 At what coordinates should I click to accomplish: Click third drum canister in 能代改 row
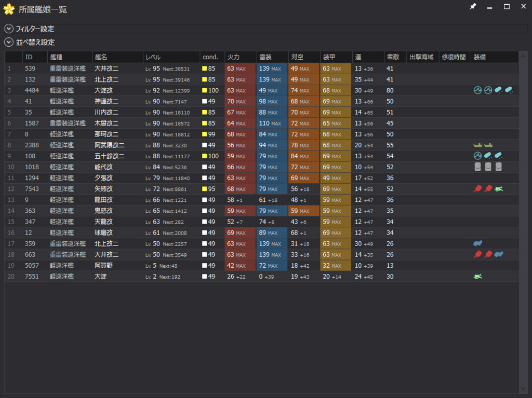point(499,167)
